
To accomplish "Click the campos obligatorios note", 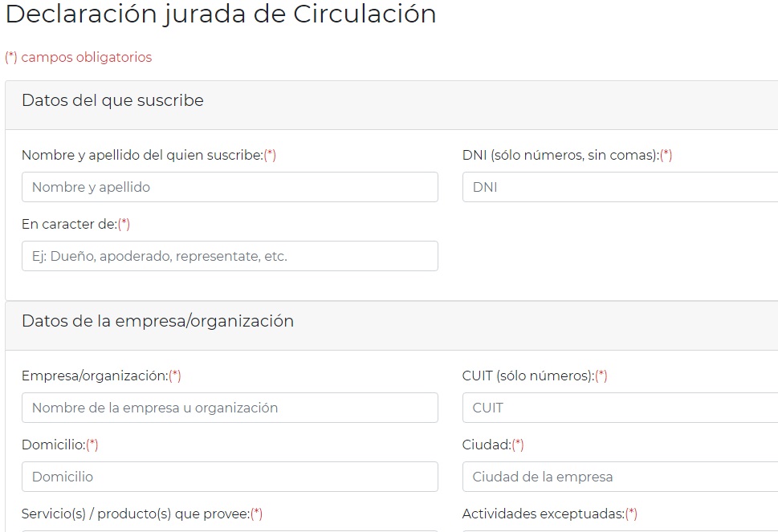I will 79,57.
